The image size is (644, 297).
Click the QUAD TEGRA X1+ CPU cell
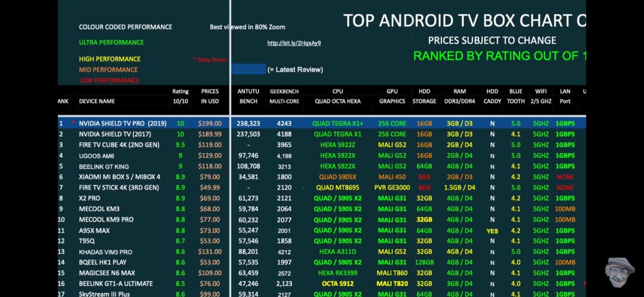tap(338, 124)
